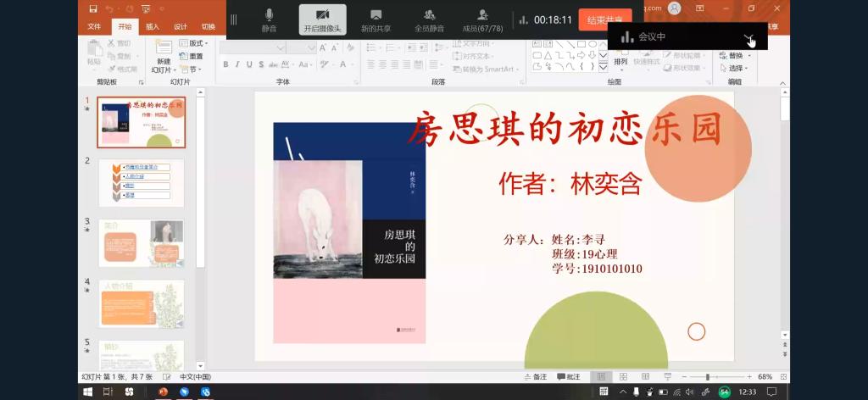Select slide 3 thumbnail 简介

coord(142,242)
